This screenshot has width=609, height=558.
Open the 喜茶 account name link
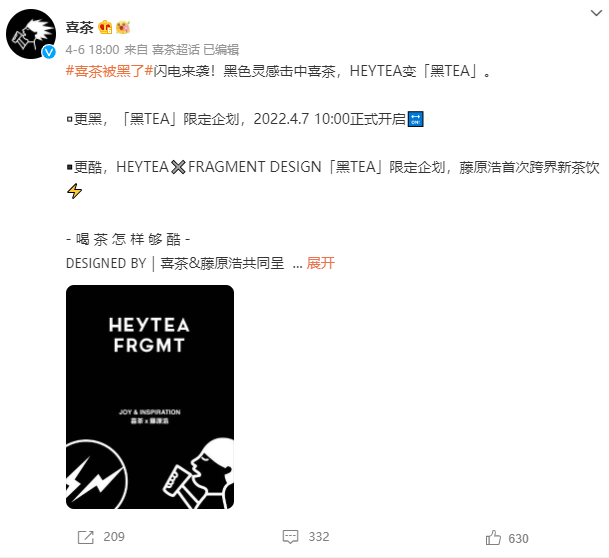pos(80,28)
